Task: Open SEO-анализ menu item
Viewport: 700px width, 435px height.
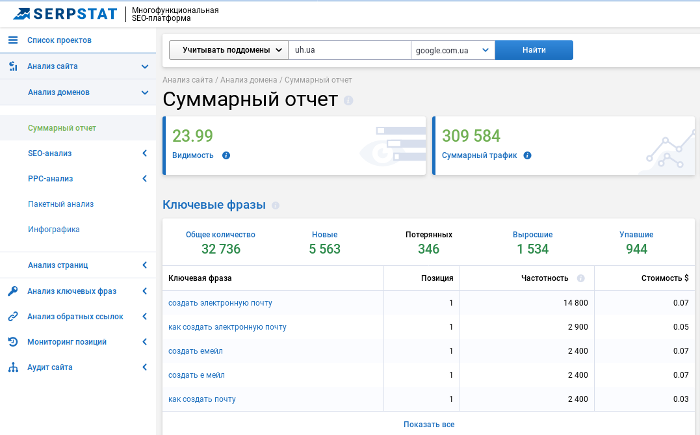Action: (50, 153)
